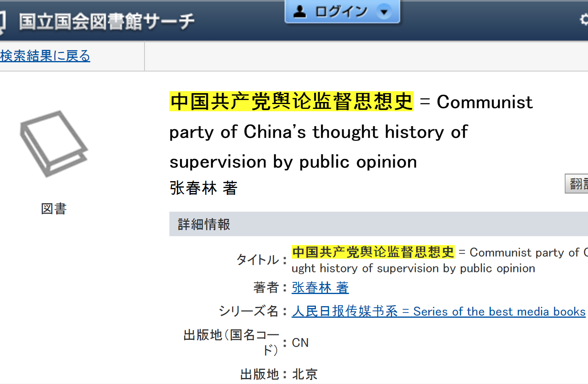Collapse the 詳細情報 section header
588x384 pixels.
click(204, 224)
